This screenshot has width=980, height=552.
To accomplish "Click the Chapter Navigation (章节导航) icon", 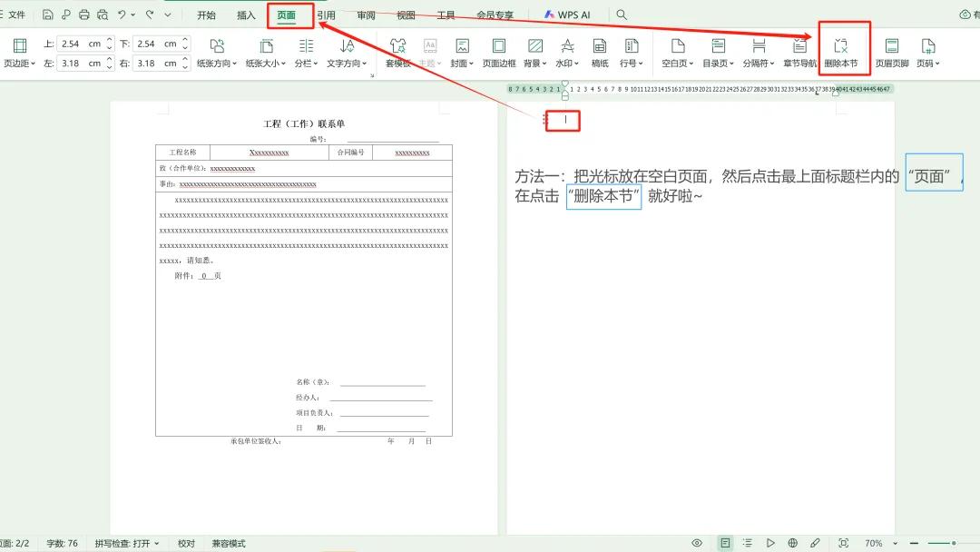I will coord(799,50).
